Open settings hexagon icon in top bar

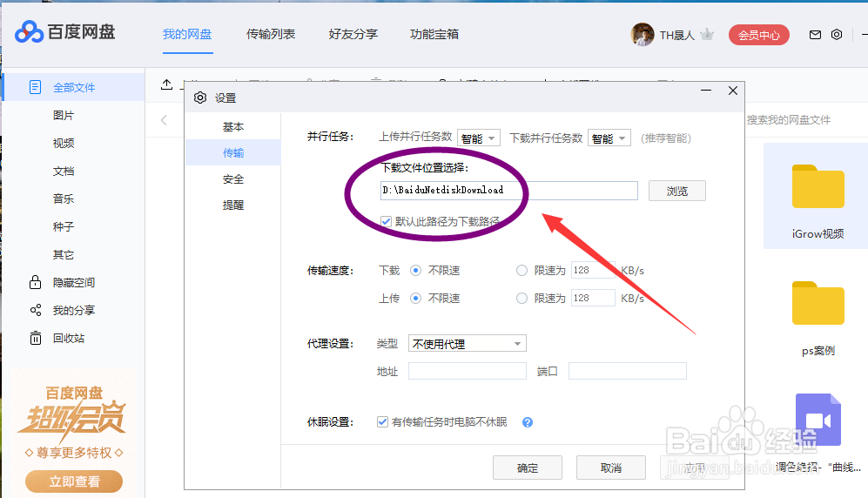pos(837,34)
